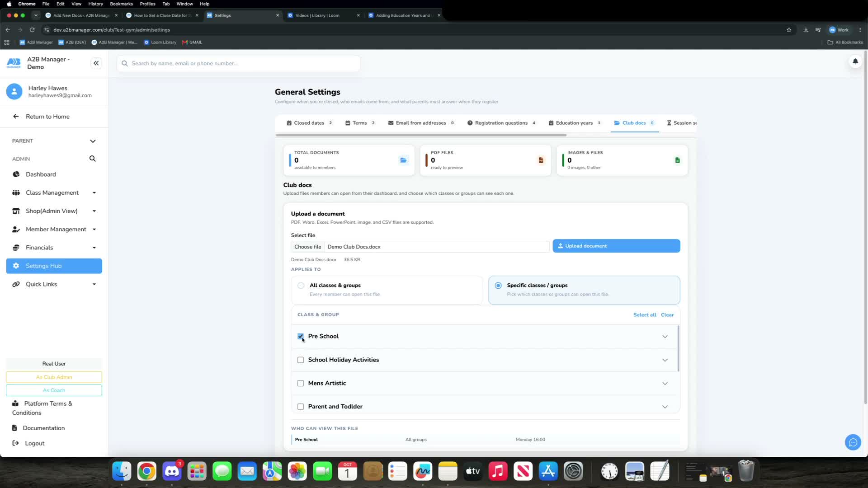868x488 pixels.
Task: Expand the School Holiday Activities row
Action: [x=665, y=360]
